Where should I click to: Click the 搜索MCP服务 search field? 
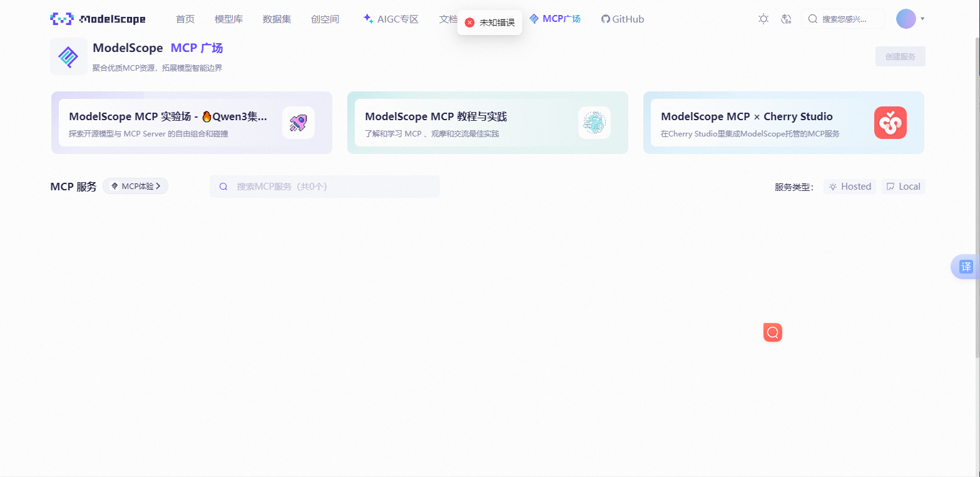[x=325, y=187]
